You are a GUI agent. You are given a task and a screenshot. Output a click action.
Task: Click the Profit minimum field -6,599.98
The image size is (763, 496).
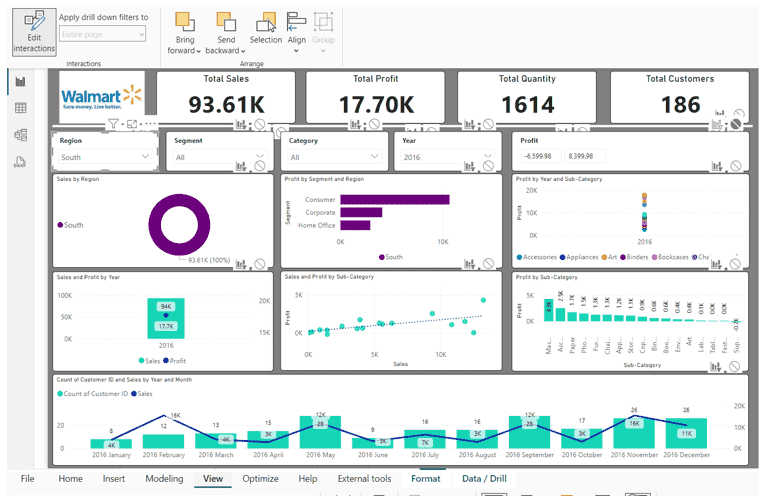click(x=541, y=156)
